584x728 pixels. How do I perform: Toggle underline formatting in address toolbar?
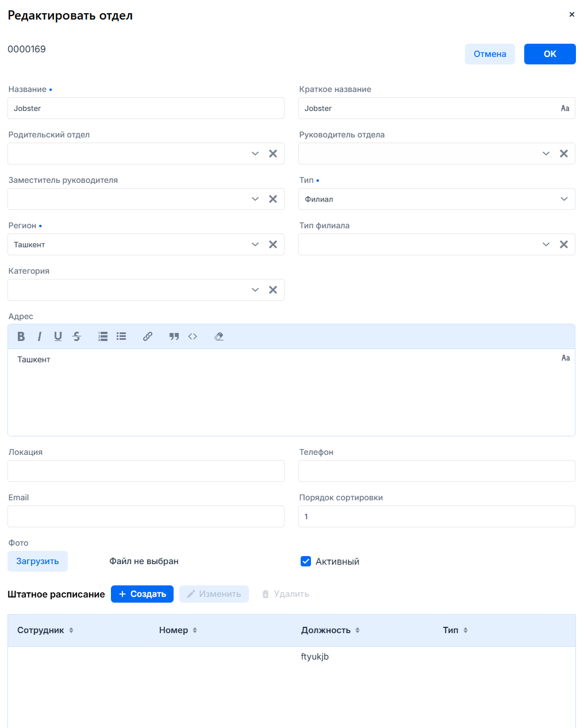tap(58, 336)
